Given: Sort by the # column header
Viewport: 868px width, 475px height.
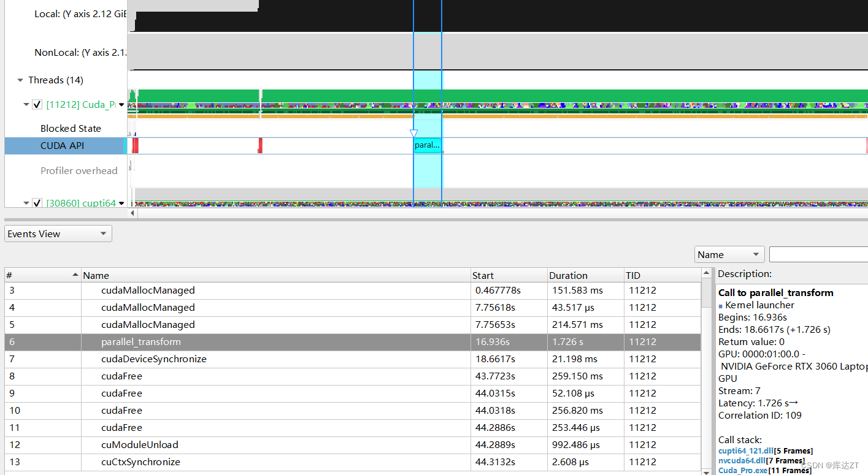Looking at the screenshot, I should (43, 275).
